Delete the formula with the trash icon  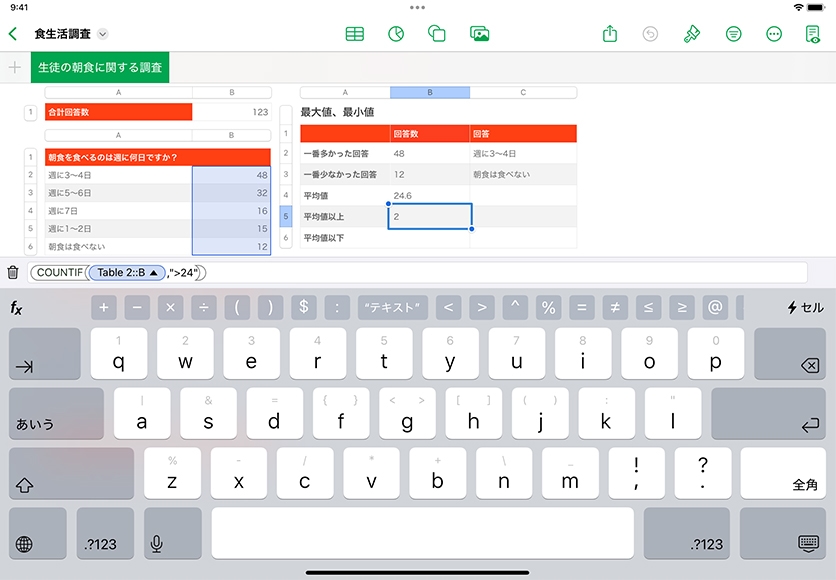pyautogui.click(x=13, y=272)
